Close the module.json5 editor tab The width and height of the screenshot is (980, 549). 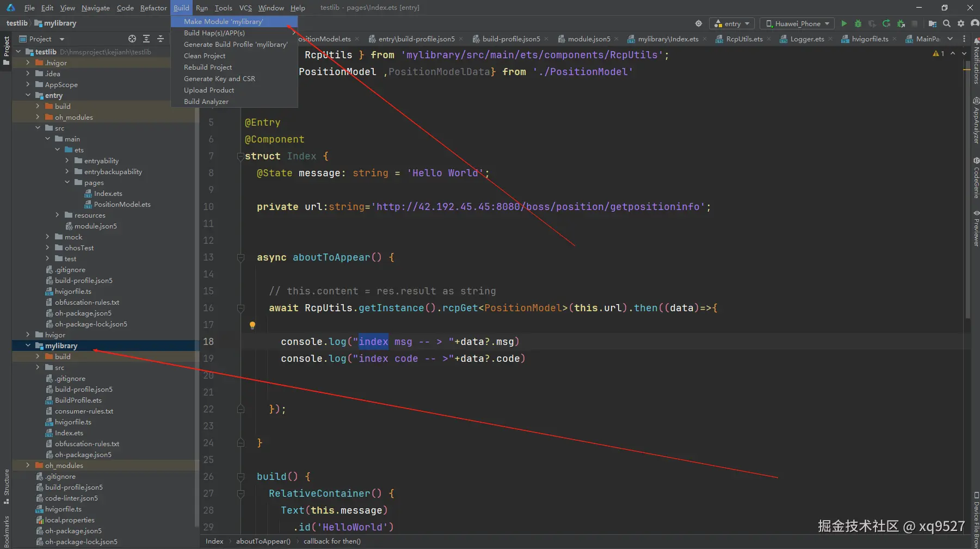tap(616, 39)
